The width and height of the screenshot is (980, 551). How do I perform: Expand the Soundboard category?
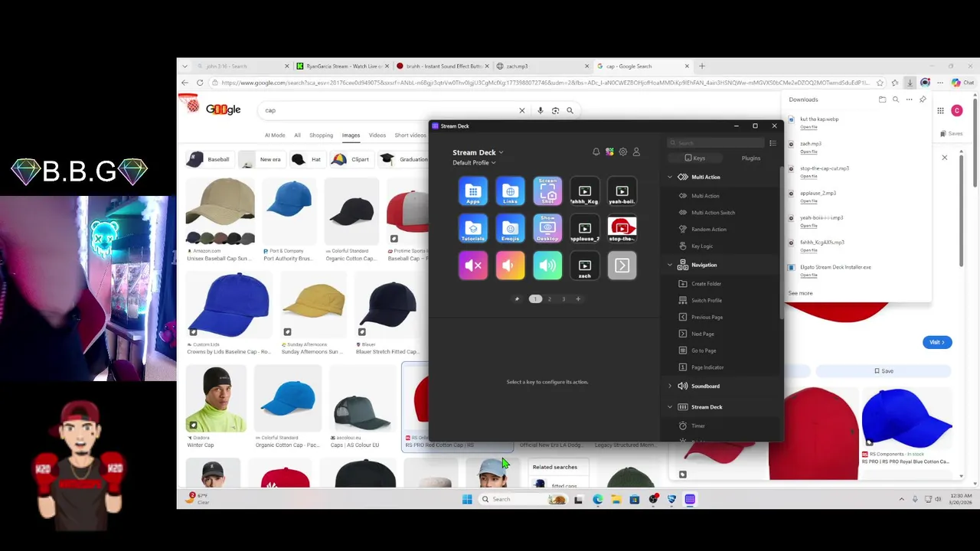point(670,386)
